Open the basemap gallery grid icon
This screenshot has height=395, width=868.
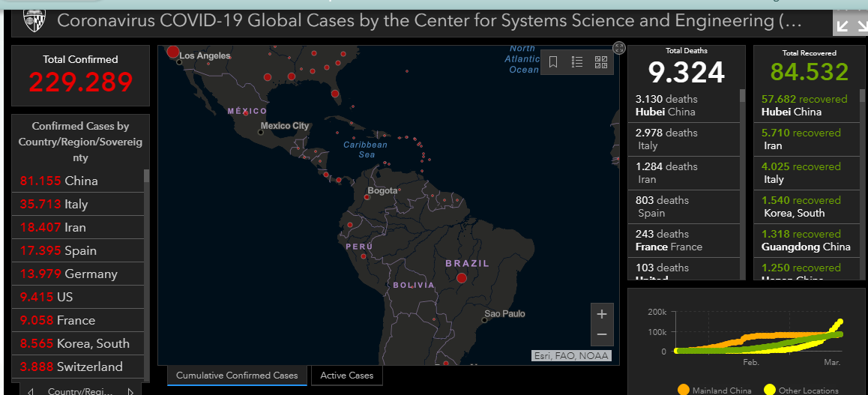point(600,62)
